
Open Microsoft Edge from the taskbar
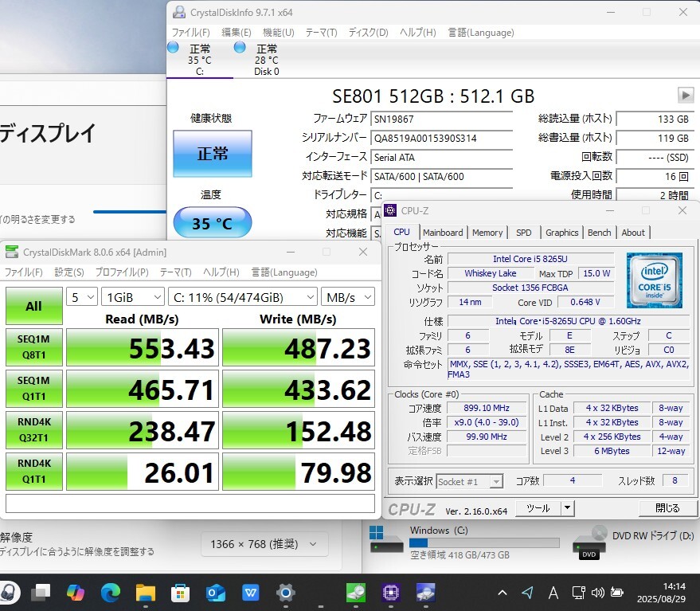pos(111,593)
